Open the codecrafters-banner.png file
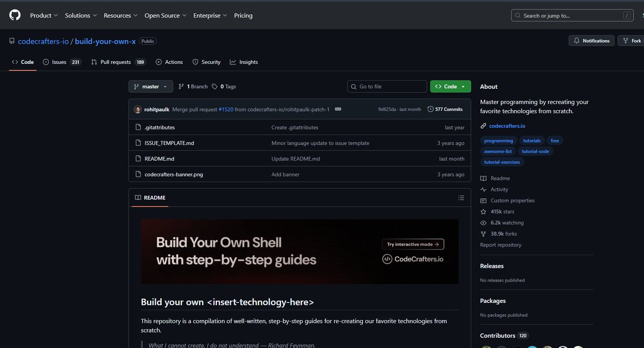Screen dimensions: 644x348 173,175
